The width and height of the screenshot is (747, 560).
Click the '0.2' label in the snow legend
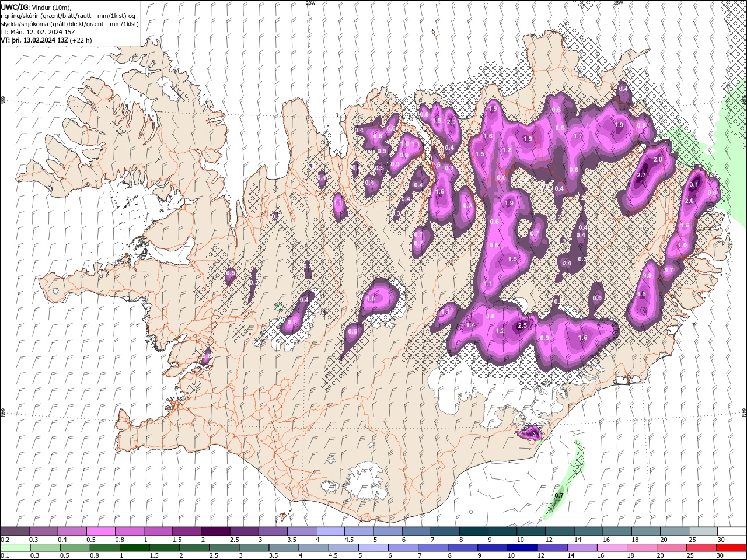tap(5, 540)
